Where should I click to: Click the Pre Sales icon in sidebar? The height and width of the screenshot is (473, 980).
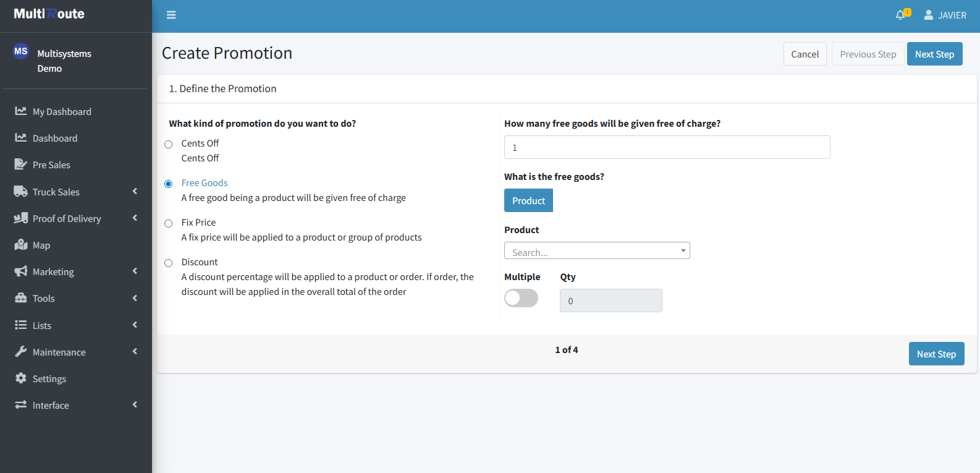tap(21, 164)
